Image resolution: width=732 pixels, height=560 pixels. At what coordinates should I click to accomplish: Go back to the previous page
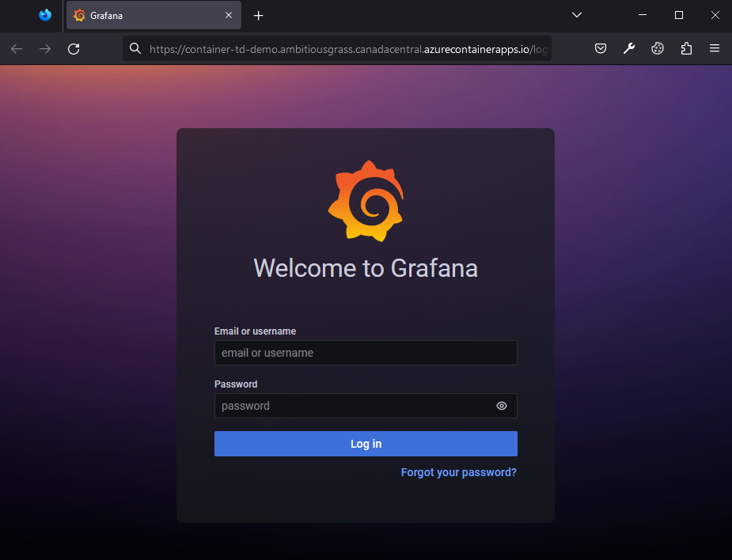coord(17,49)
